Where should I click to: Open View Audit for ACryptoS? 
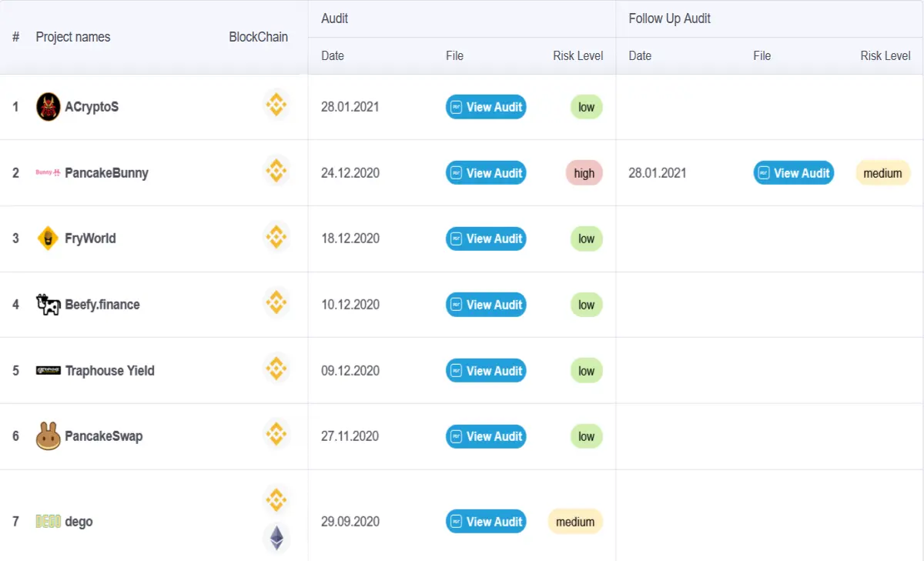486,107
